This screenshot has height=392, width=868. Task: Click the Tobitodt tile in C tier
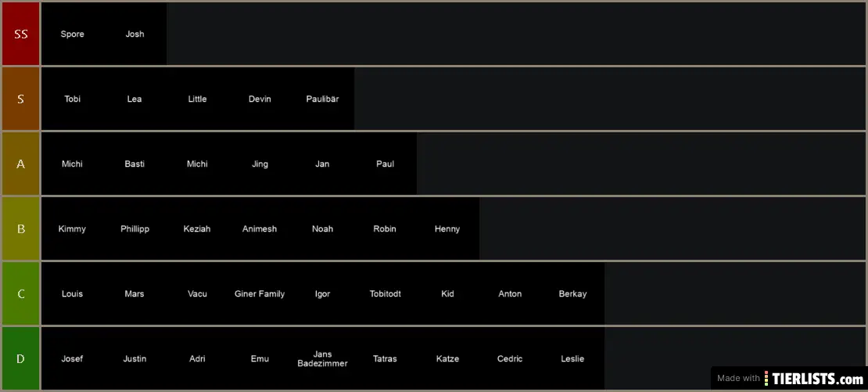386,293
